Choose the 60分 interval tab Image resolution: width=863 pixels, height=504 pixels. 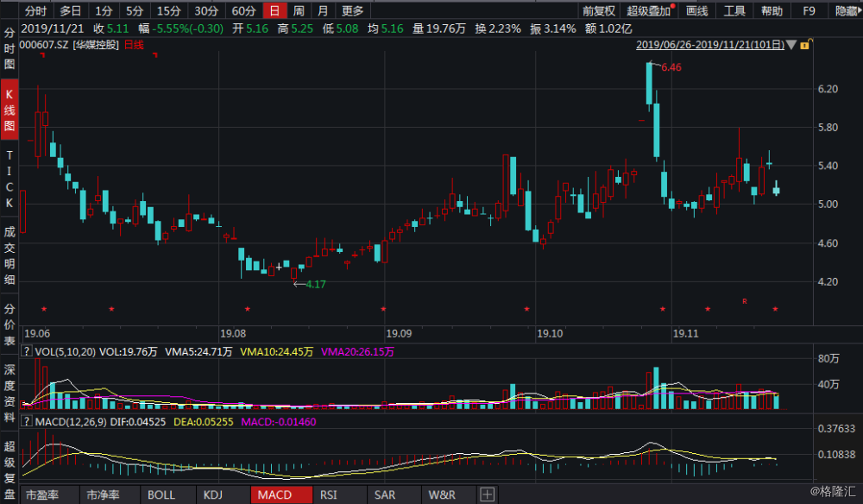click(243, 10)
